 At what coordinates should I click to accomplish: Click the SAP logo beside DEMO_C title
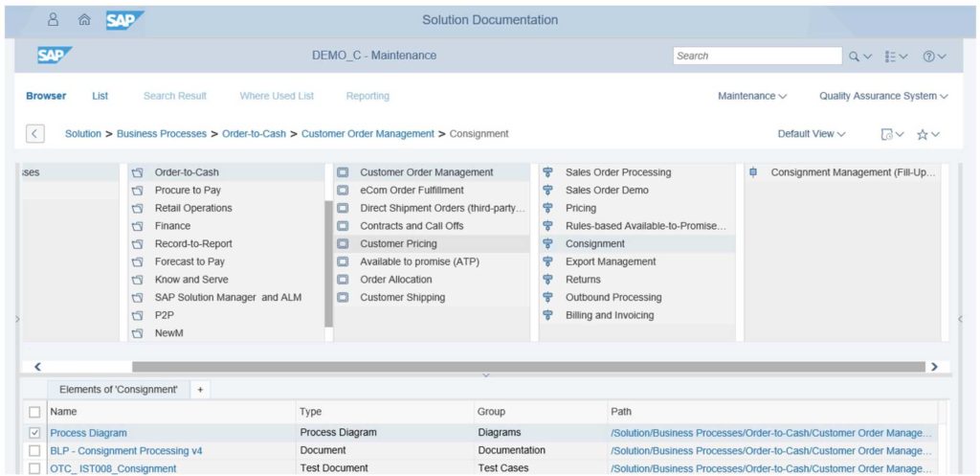click(55, 55)
